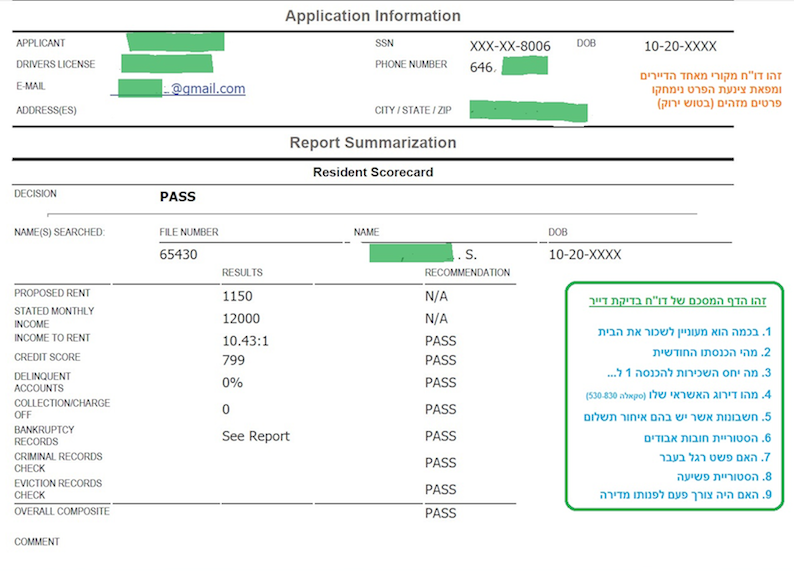
Task: Click file number 65430
Action: pos(178,254)
